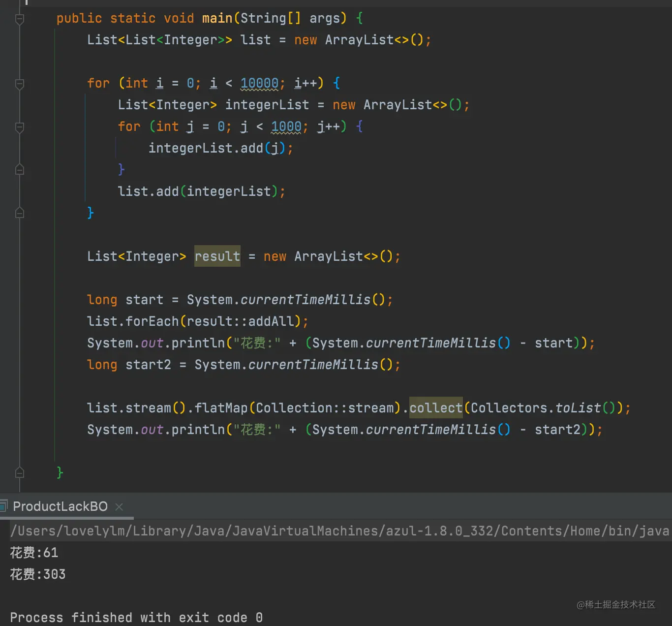Click the integerList variable declaration

267,105
